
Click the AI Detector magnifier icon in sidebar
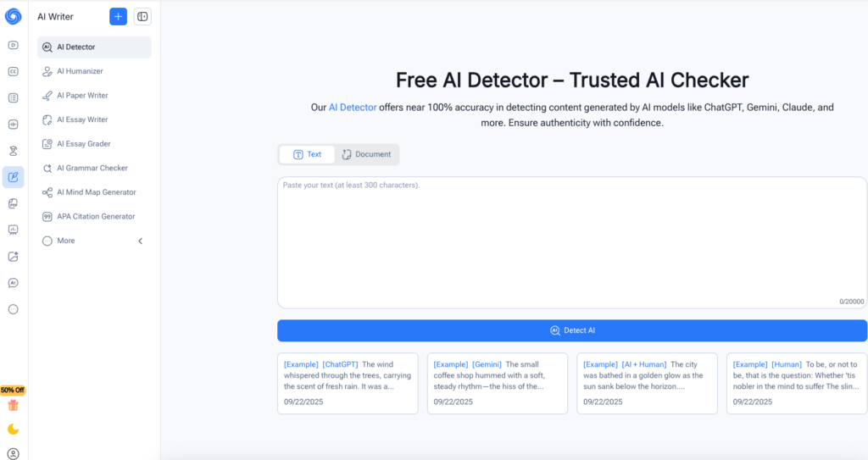47,47
